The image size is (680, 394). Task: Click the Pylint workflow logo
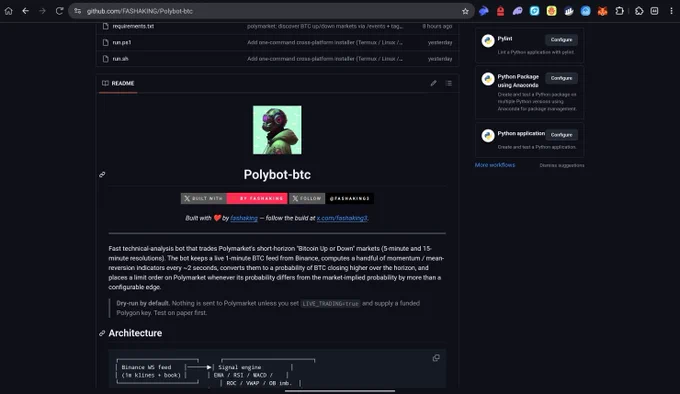tap(488, 41)
